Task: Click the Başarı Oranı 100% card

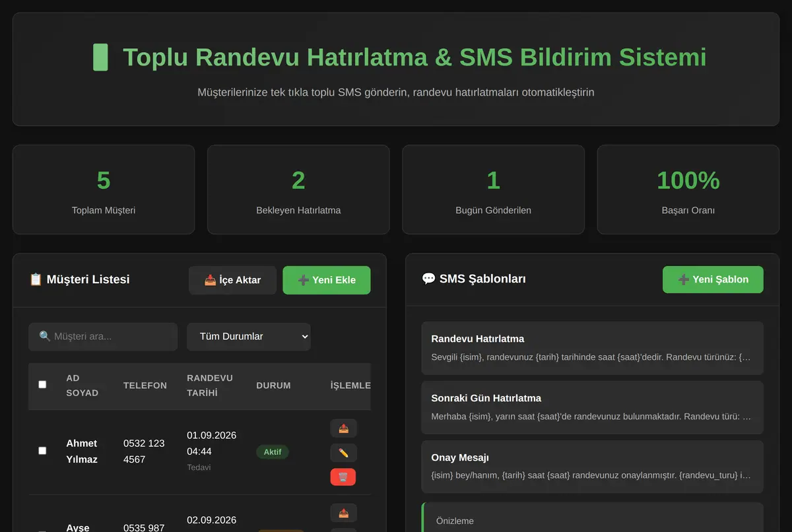Action: click(688, 189)
